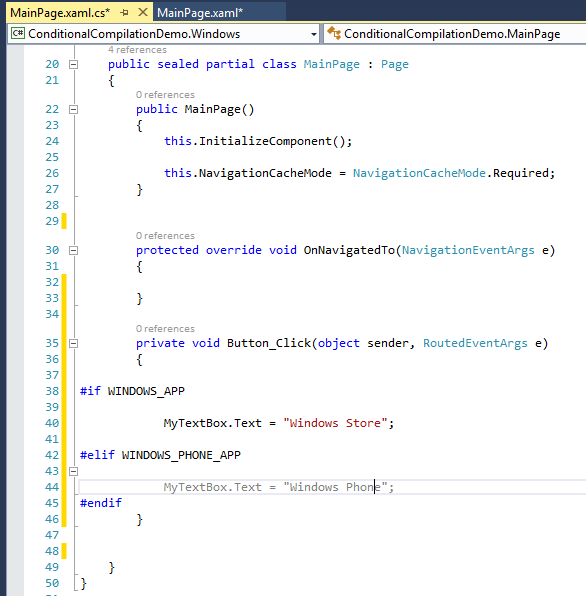Viewport: 586px width, 596px height.
Task: Collapse the MainPage constructor at line 22
Action: tap(73, 109)
